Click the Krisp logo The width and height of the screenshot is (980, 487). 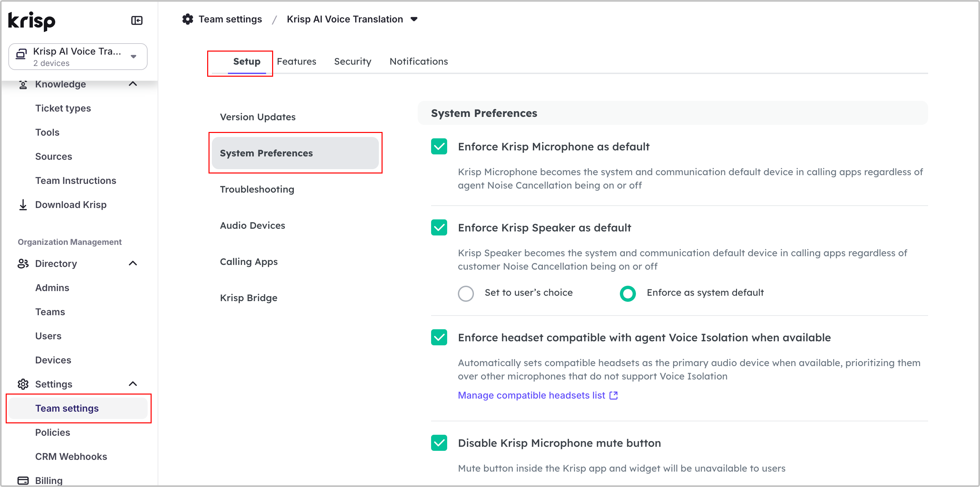pos(32,21)
